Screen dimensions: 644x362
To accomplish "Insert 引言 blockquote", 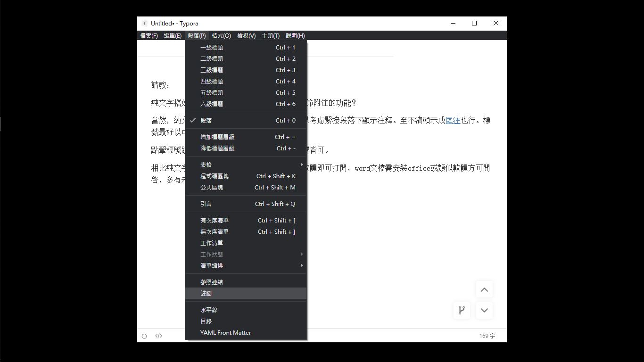I will point(246,204).
